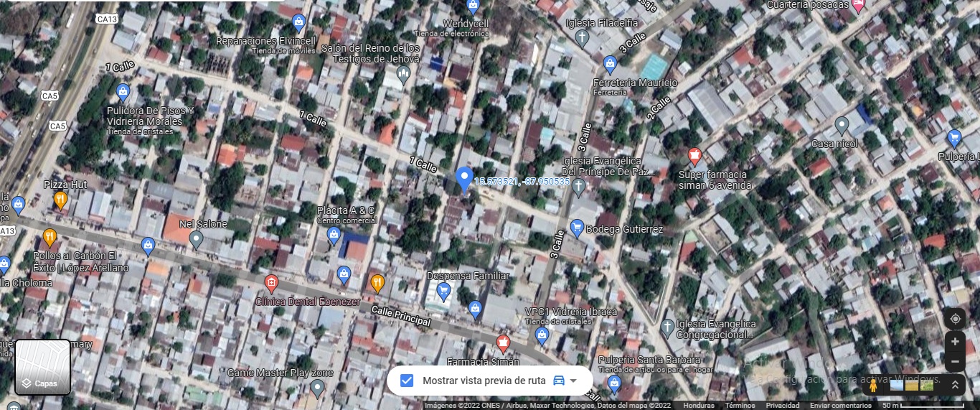Click the Honduras link in footer
This screenshot has height=410, width=980.
click(698, 406)
